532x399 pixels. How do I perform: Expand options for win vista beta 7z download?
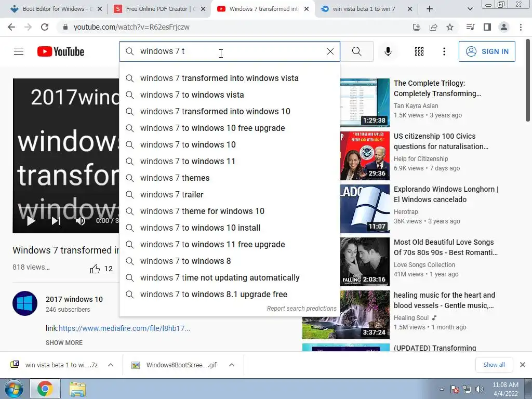(x=111, y=365)
